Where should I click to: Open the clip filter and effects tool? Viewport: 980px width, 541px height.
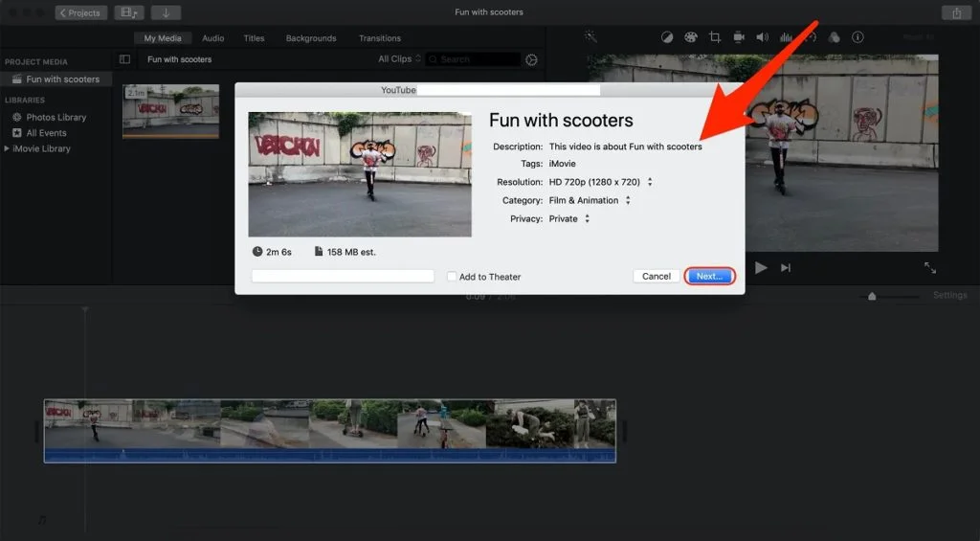[x=834, y=37]
